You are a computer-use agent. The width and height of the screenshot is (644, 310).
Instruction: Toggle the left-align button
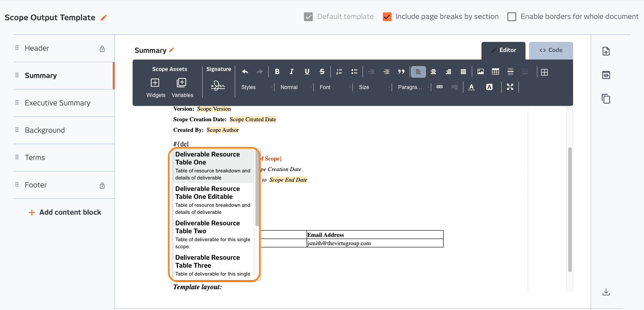pyautogui.click(x=418, y=72)
